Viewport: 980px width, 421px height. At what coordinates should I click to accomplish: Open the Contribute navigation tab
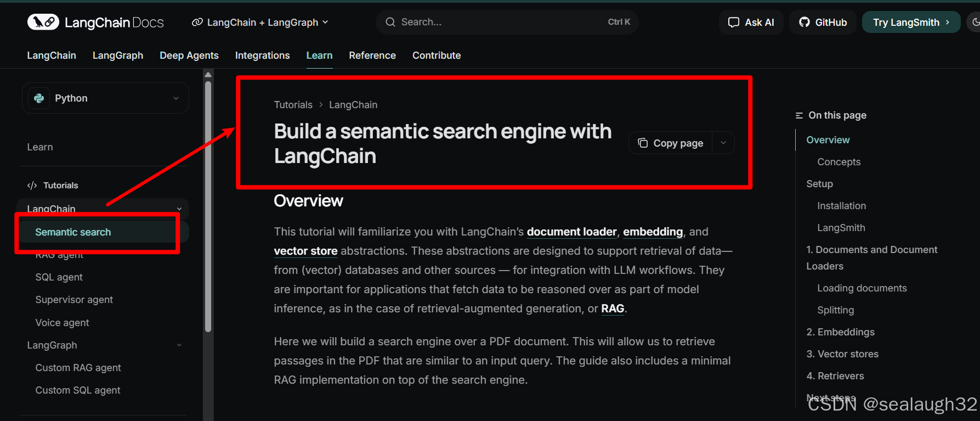(x=437, y=55)
